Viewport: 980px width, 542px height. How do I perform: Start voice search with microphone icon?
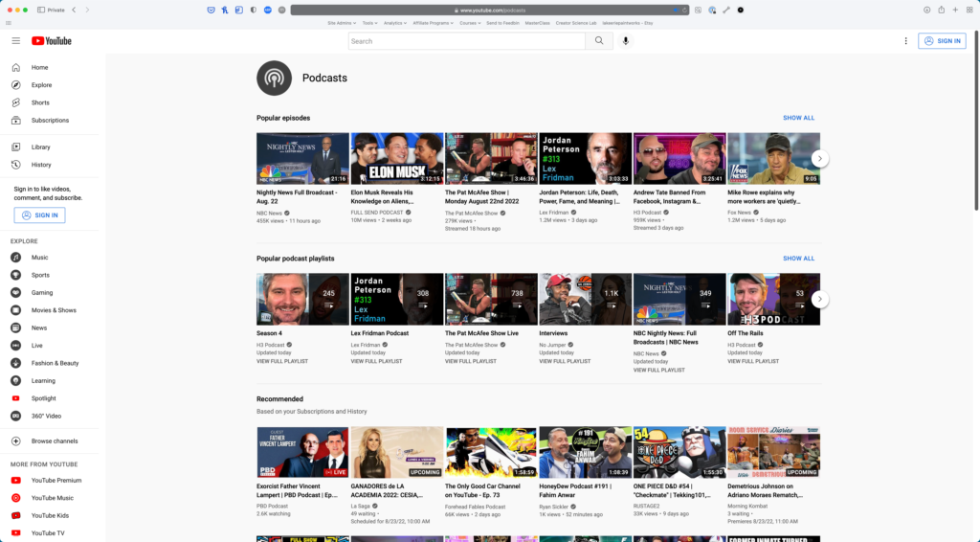626,41
